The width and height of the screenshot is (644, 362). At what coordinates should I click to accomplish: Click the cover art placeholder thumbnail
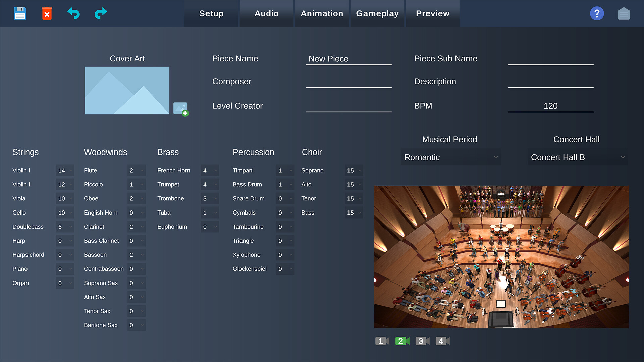click(127, 90)
